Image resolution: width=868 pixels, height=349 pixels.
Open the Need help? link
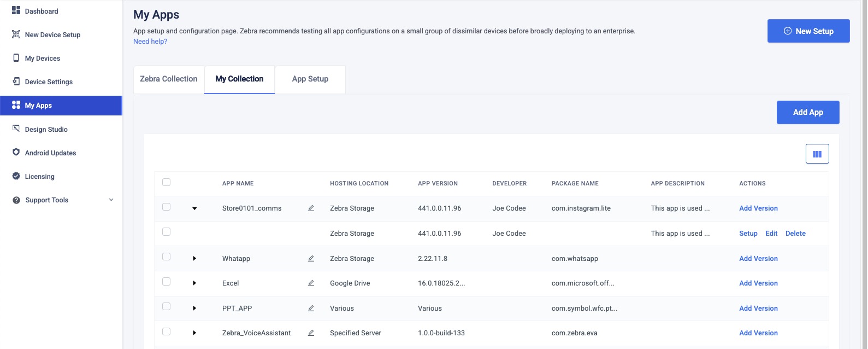(150, 42)
